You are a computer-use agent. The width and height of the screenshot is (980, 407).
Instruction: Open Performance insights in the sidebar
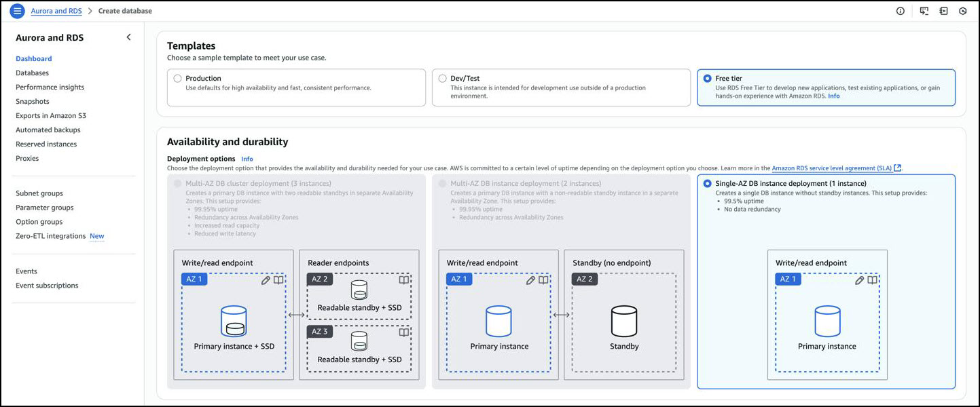coord(50,87)
